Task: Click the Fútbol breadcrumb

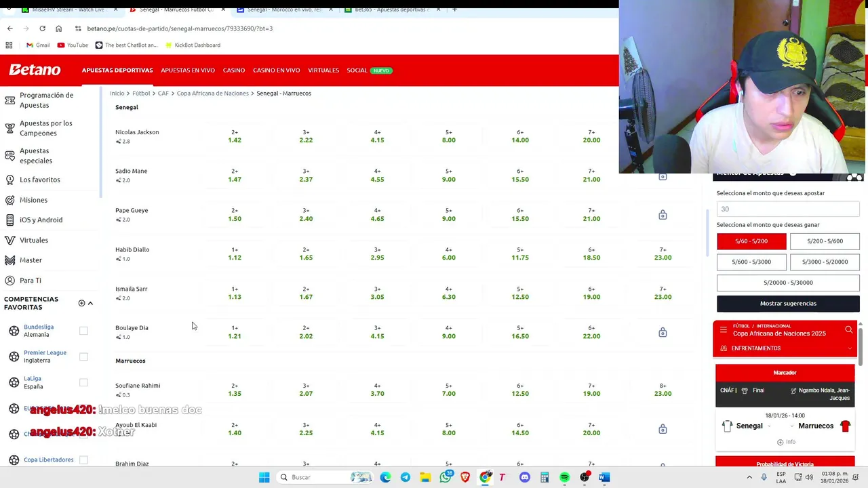Action: [141, 93]
